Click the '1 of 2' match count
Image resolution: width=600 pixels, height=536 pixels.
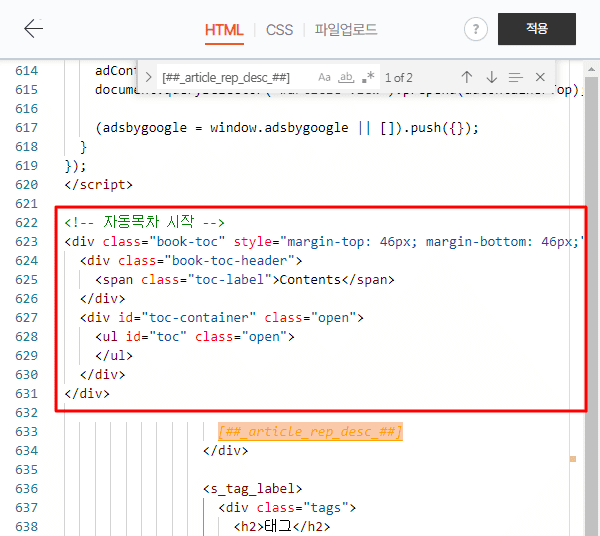(x=398, y=78)
